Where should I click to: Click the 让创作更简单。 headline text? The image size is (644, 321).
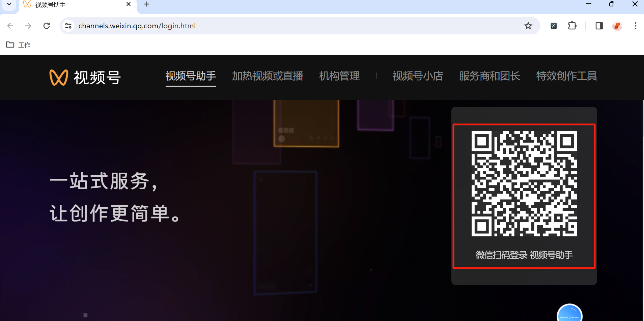pos(115,213)
